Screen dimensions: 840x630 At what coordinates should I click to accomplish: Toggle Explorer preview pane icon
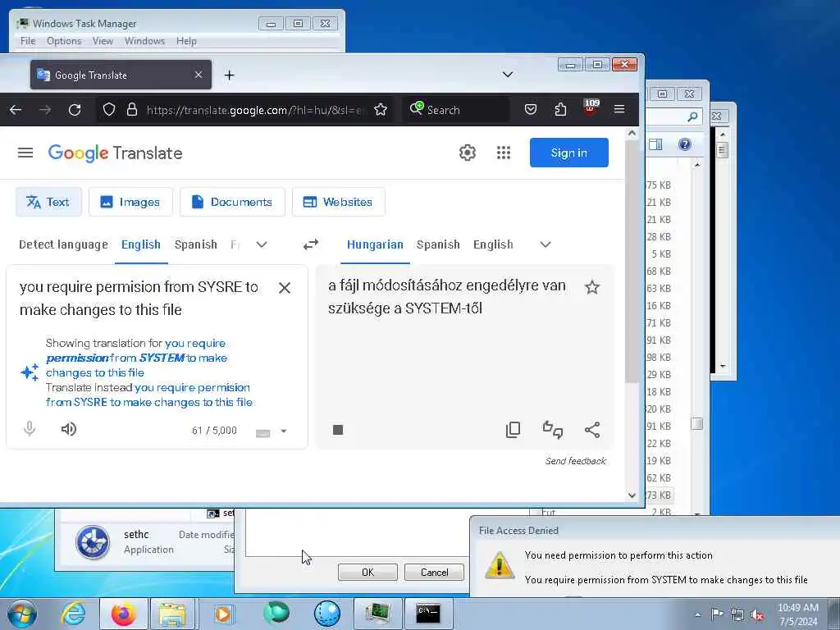655,144
